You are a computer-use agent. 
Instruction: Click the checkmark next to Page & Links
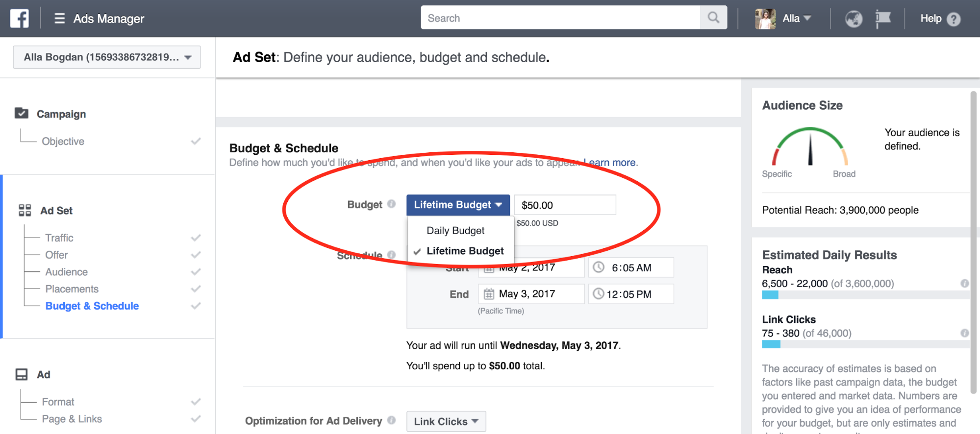point(196,419)
